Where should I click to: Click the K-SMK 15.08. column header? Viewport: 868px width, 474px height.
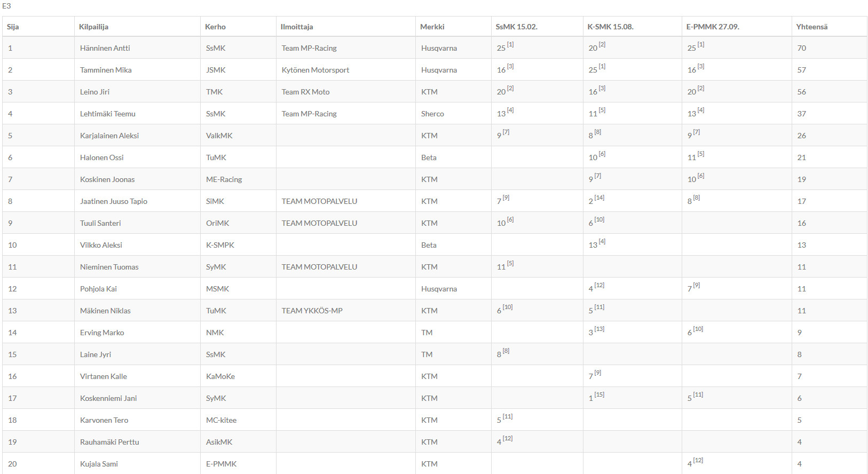click(610, 27)
